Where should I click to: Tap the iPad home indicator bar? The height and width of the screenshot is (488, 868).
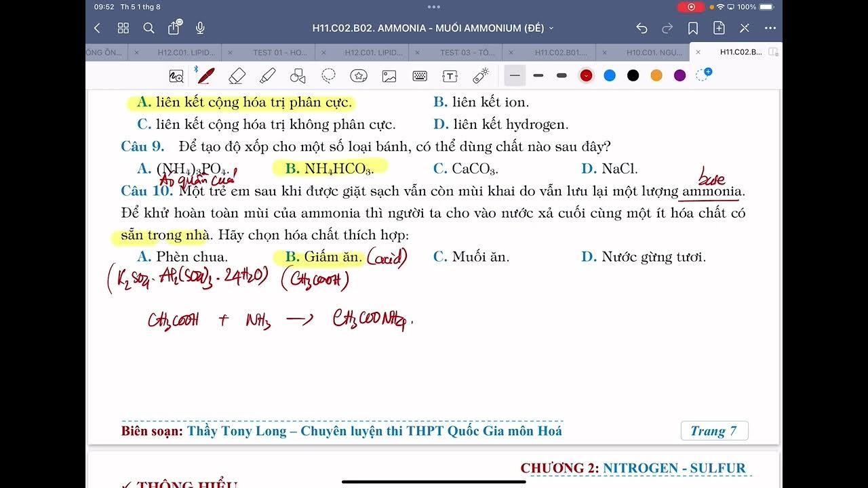[434, 482]
